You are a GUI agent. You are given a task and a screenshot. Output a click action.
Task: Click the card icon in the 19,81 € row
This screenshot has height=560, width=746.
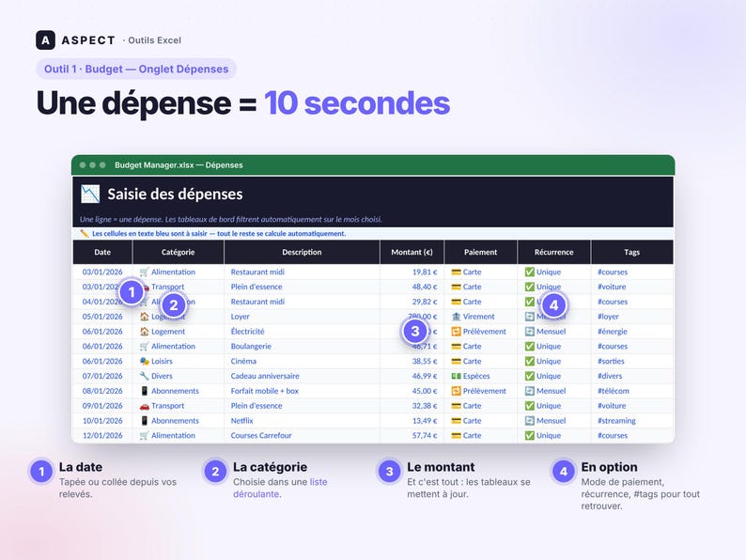(x=456, y=272)
